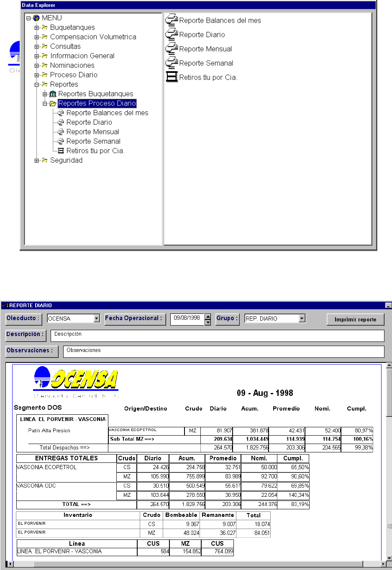Click the 09 - Aug - 1998 report date

point(265,393)
